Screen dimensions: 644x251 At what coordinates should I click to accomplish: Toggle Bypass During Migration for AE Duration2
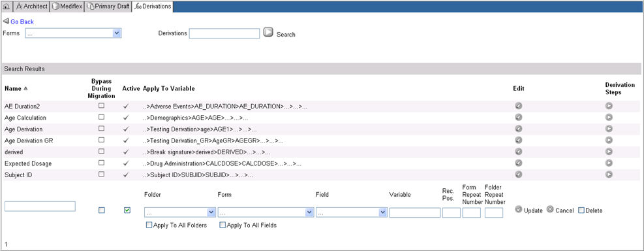(x=101, y=106)
